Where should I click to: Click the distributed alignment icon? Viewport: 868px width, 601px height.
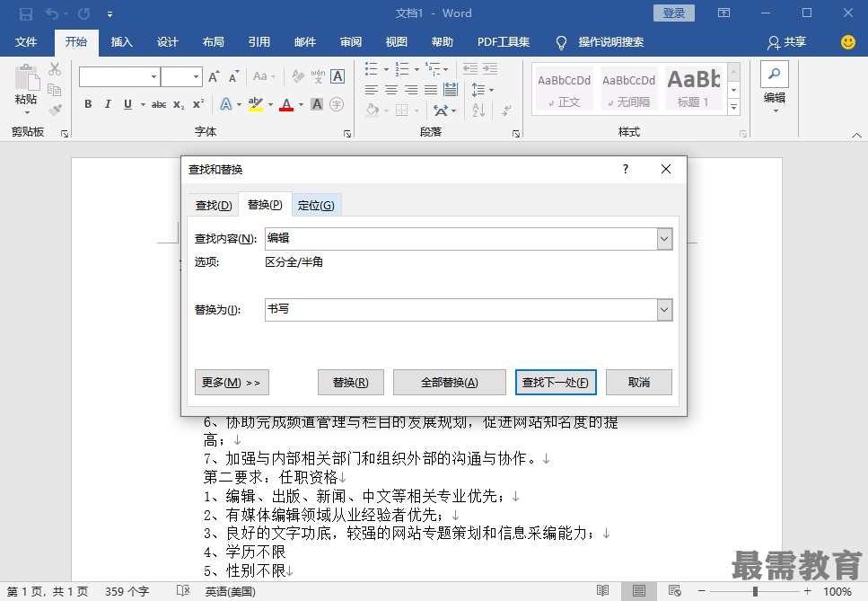pyautogui.click(x=451, y=90)
